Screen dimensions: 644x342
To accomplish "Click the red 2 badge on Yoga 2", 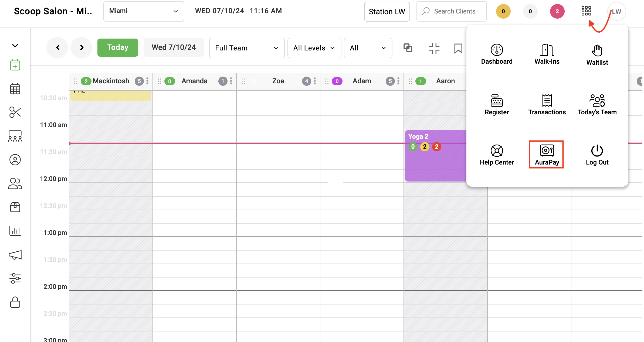I will click(x=436, y=147).
